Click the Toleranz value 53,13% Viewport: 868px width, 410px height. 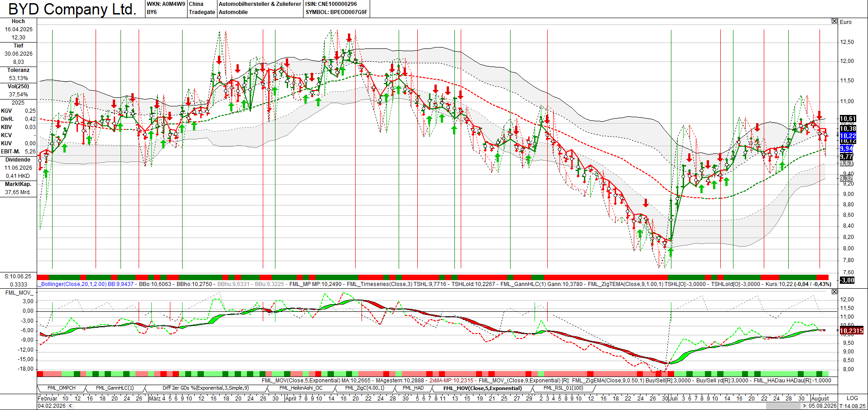pos(19,78)
